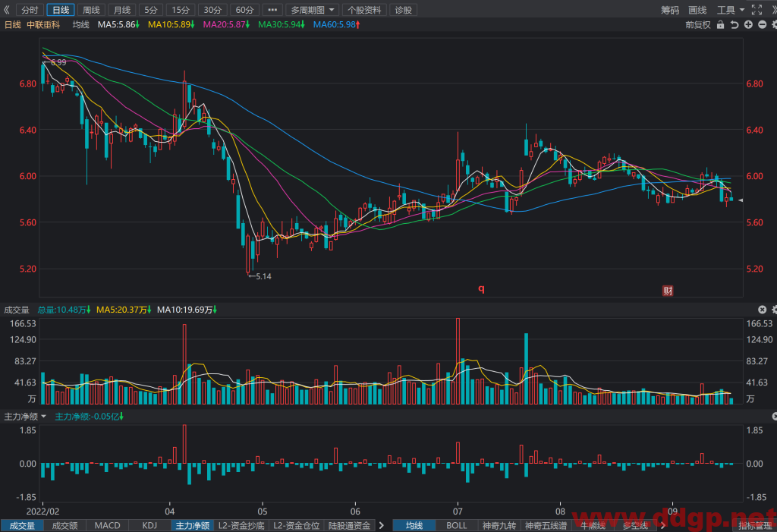Open 筹码 chip distribution
777x532 pixels.
click(670, 10)
